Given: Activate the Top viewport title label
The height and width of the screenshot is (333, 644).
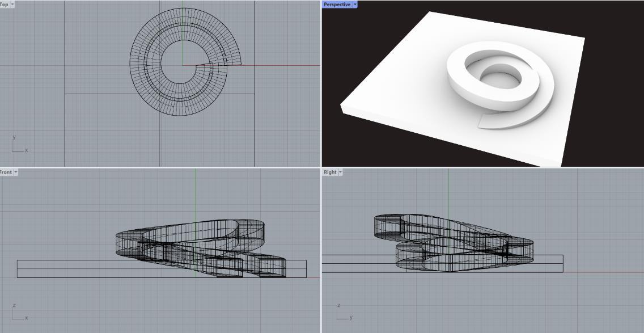Looking at the screenshot, I should click(x=5, y=4).
